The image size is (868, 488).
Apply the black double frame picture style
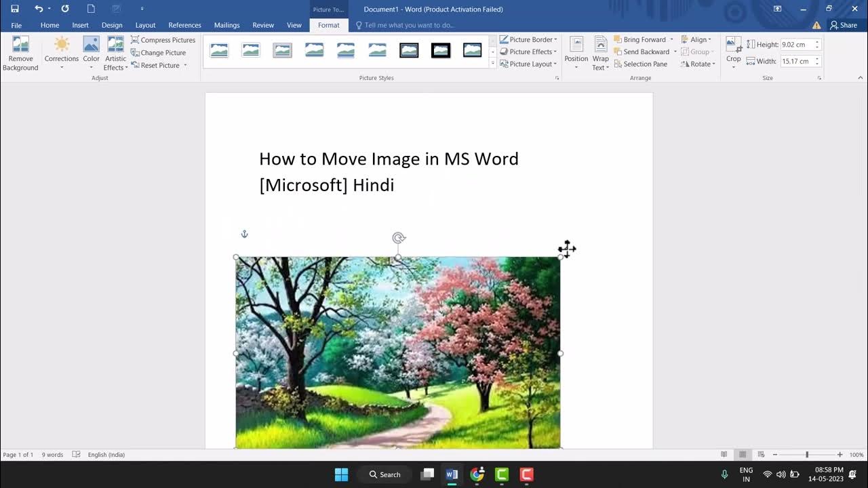409,50
